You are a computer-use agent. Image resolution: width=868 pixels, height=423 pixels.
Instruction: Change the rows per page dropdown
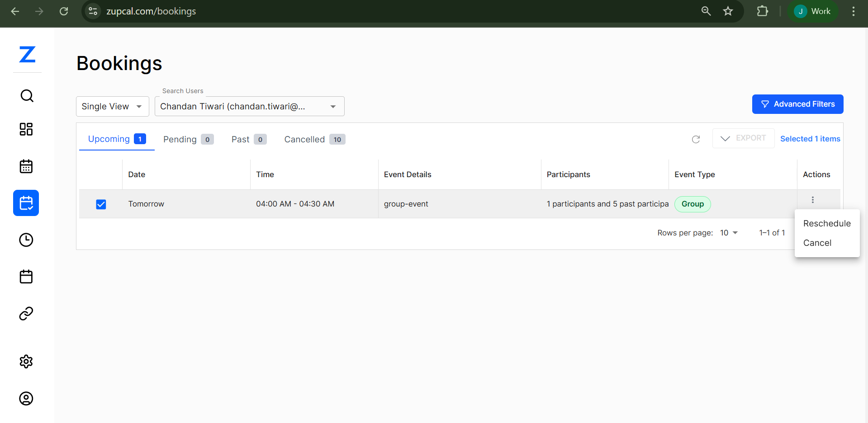729,233
